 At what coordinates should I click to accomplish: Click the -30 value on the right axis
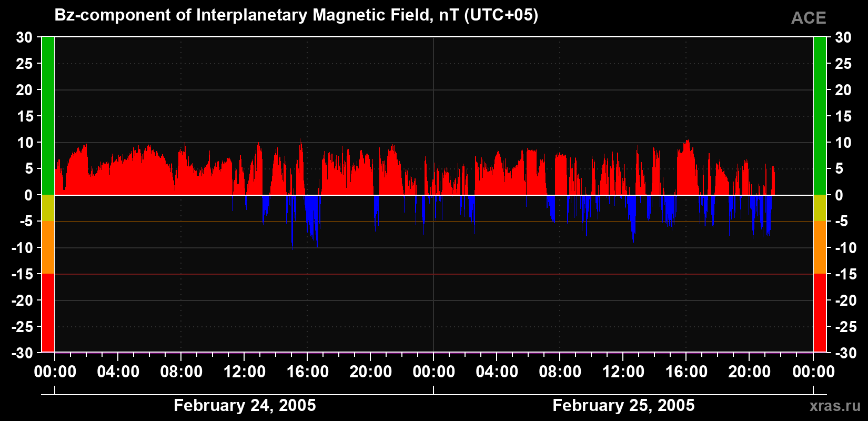pos(846,353)
